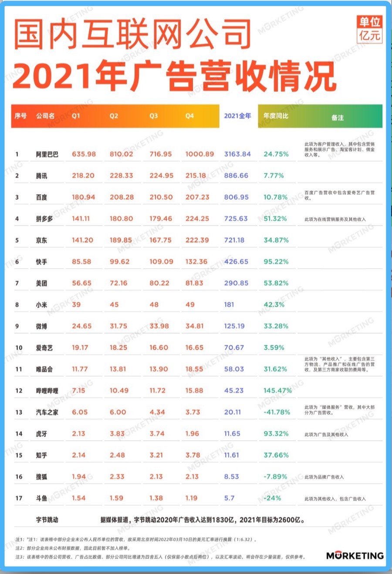Click Sohu growth value -7.89%

pyautogui.click(x=275, y=476)
